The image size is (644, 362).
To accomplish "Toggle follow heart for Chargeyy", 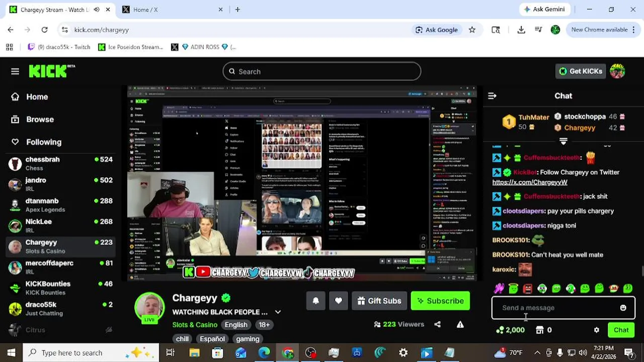I will point(339,301).
